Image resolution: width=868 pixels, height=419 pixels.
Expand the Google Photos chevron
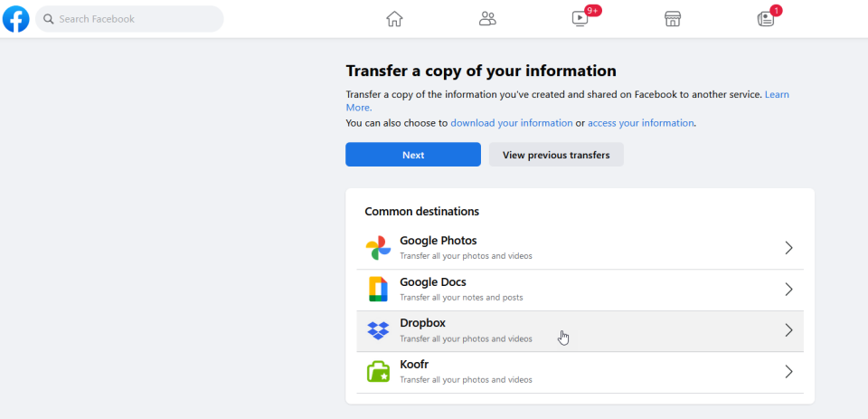788,248
